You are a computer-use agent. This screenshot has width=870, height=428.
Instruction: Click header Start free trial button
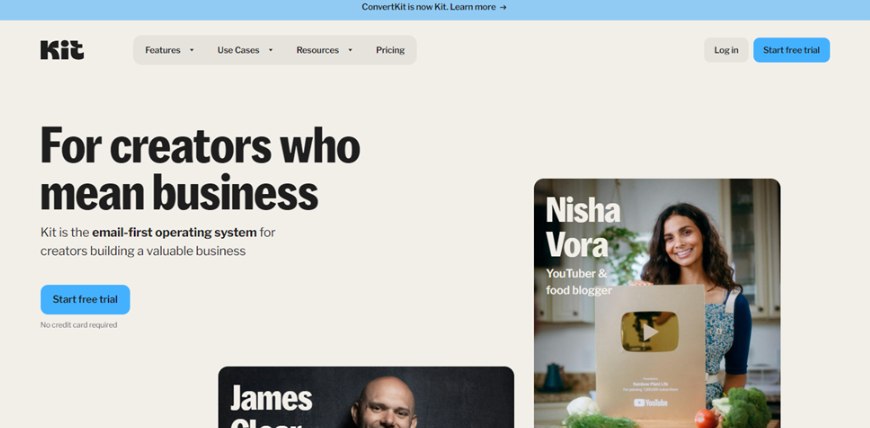[791, 50]
